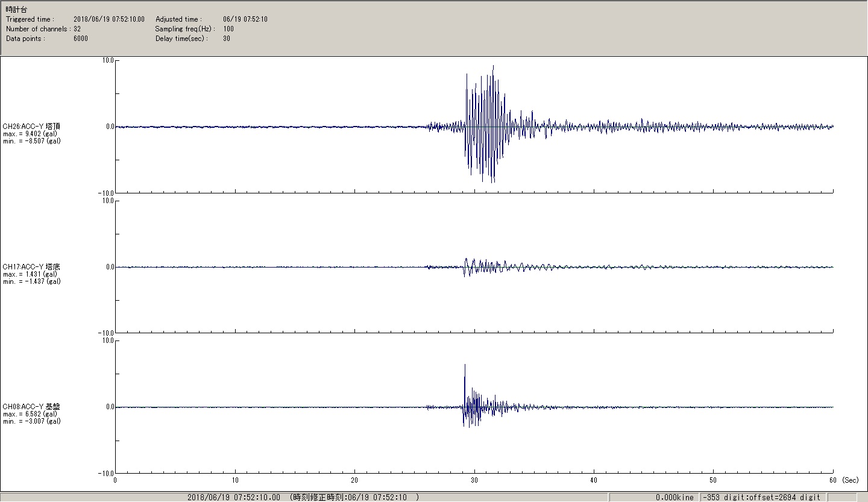This screenshot has width=868, height=502.
Task: Select the 0.000kine status bar field
Action: click(x=675, y=497)
